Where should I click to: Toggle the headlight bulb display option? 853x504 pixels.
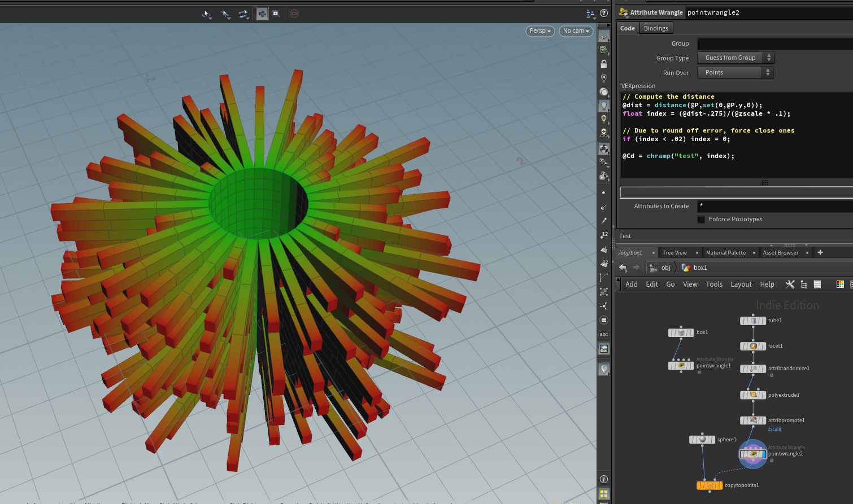tap(604, 106)
